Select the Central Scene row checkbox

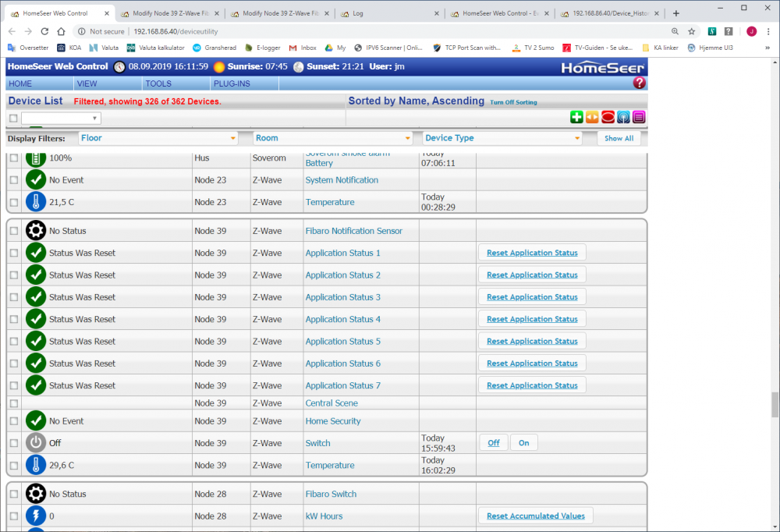[x=14, y=403]
